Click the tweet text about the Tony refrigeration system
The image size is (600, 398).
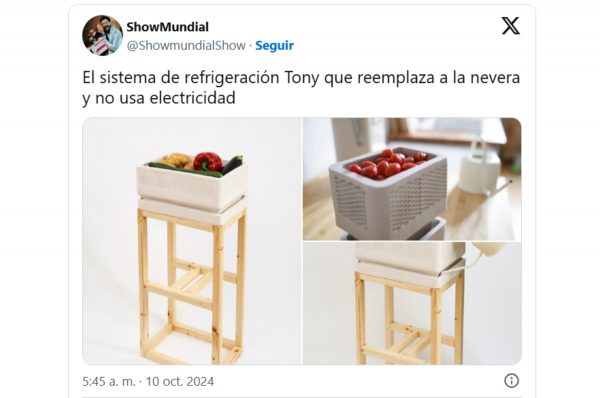pos(301,88)
